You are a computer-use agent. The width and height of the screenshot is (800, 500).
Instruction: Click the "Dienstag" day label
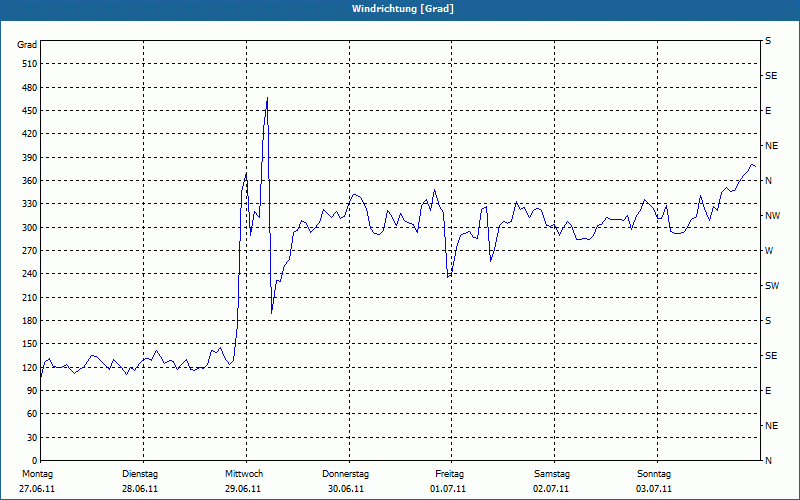coord(140,474)
